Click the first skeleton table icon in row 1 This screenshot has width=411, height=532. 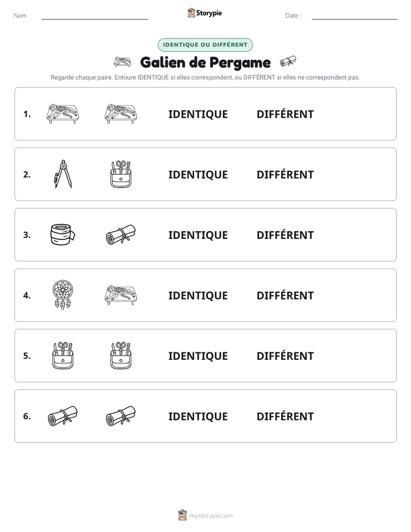click(x=63, y=113)
